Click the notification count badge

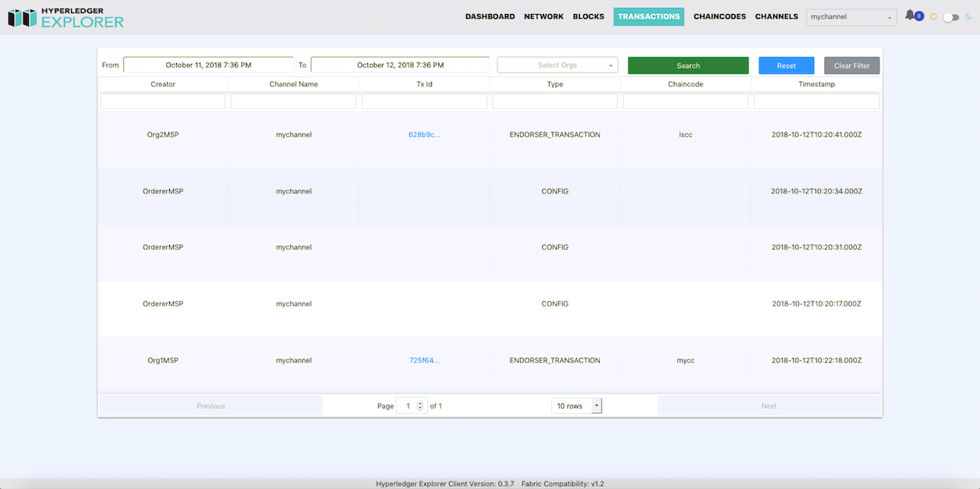point(919,16)
